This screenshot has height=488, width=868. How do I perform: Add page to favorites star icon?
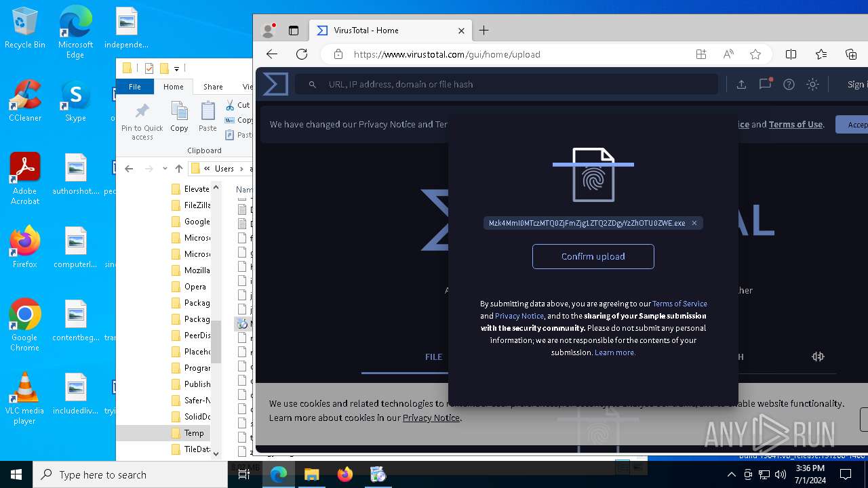click(755, 54)
